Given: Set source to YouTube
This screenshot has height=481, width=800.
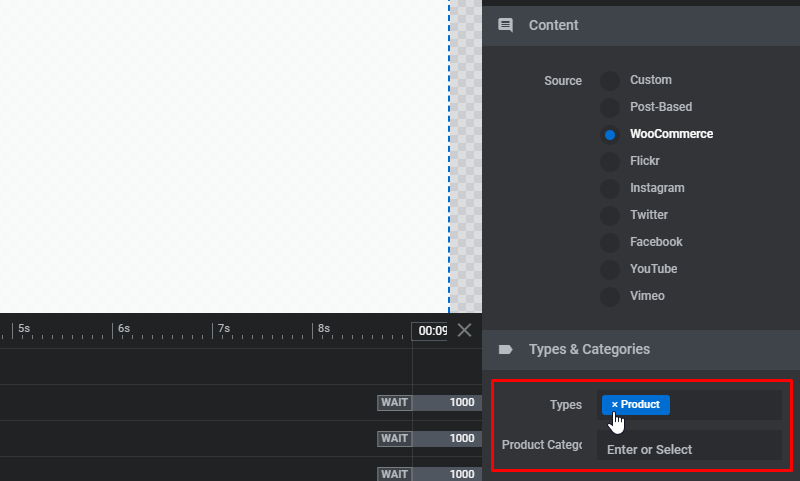Looking at the screenshot, I should pyautogui.click(x=610, y=270).
